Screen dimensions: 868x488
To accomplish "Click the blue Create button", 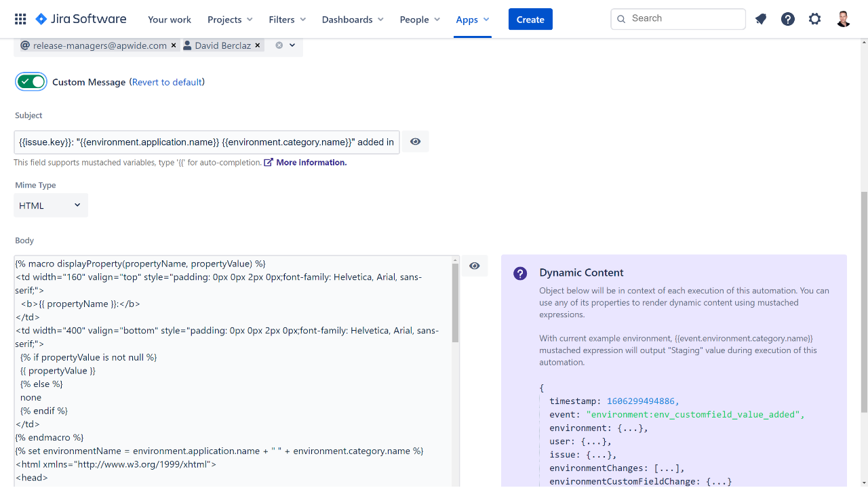I will tap(530, 20).
